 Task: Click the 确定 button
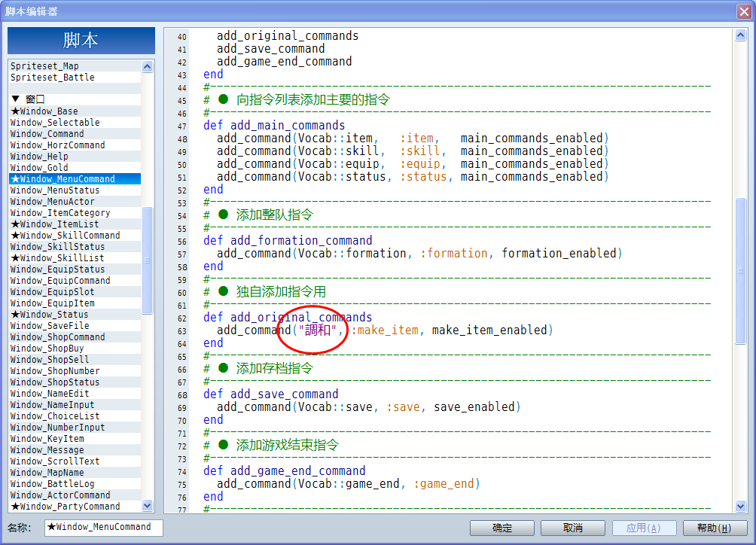click(502, 528)
